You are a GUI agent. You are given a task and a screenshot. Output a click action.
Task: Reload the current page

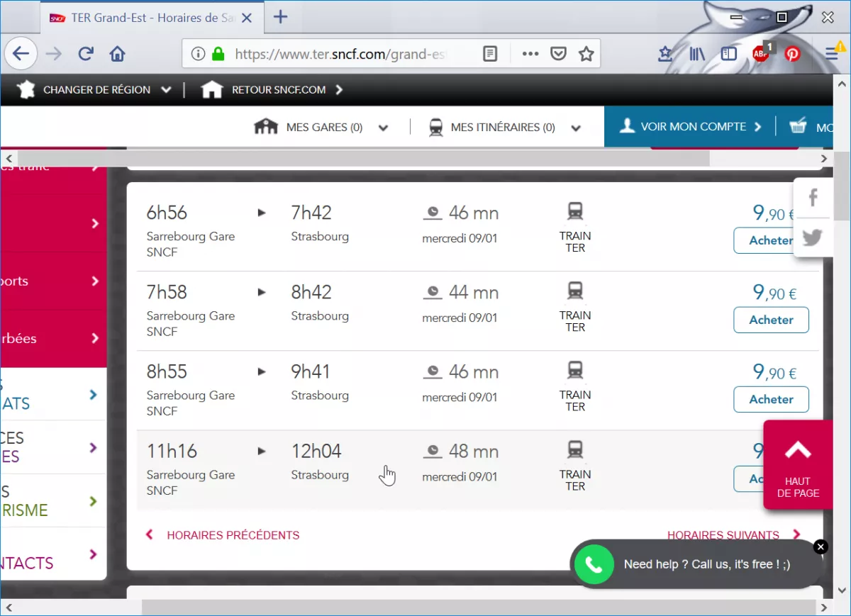pyautogui.click(x=86, y=54)
